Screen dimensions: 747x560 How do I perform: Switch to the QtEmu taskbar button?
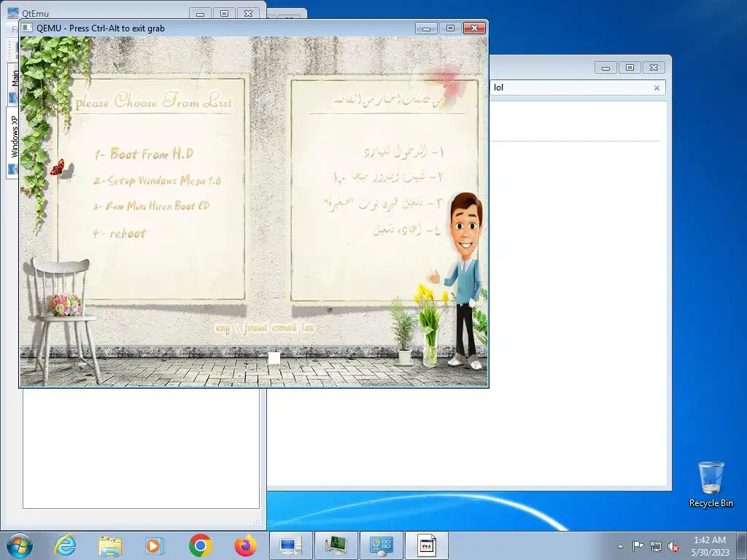coord(290,545)
